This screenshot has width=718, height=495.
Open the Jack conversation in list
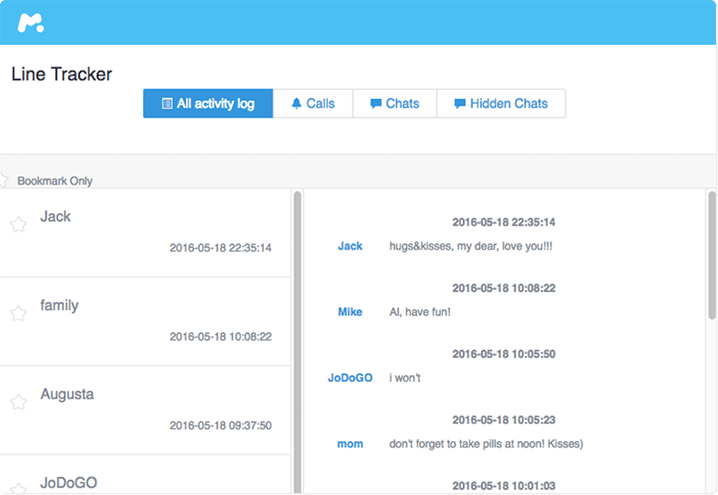point(145,233)
